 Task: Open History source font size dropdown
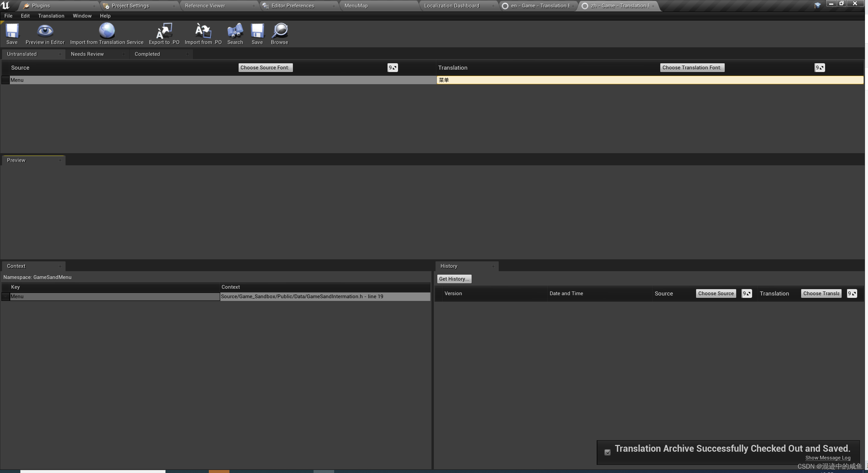pos(747,293)
